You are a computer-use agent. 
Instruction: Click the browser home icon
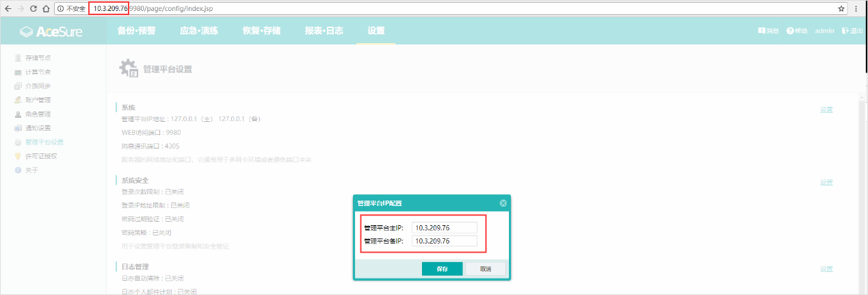(46, 8)
